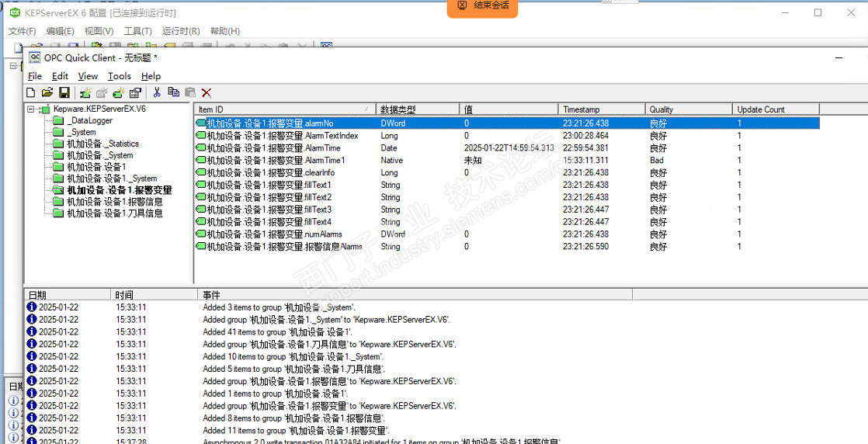Select the highlighted alarmNo item row
The height and width of the screenshot is (444, 868).
pyautogui.click(x=506, y=123)
